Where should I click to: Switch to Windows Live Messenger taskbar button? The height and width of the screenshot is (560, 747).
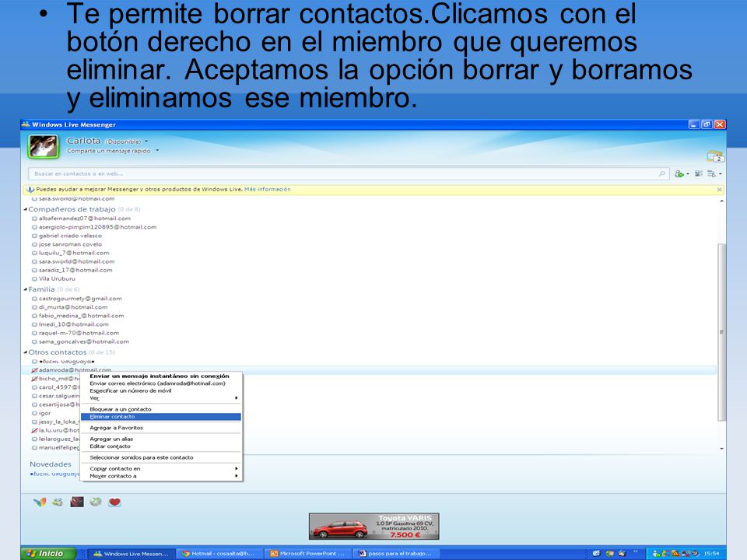pos(131,554)
